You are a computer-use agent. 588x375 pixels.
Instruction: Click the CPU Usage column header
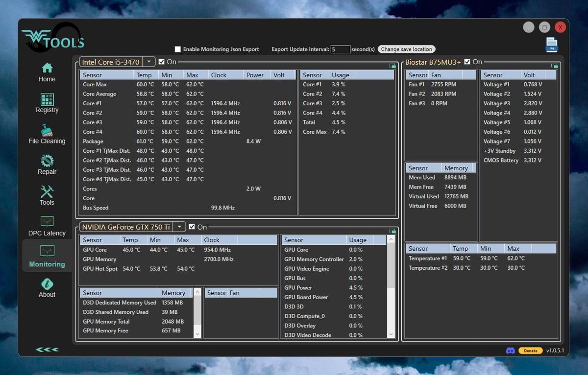click(341, 75)
